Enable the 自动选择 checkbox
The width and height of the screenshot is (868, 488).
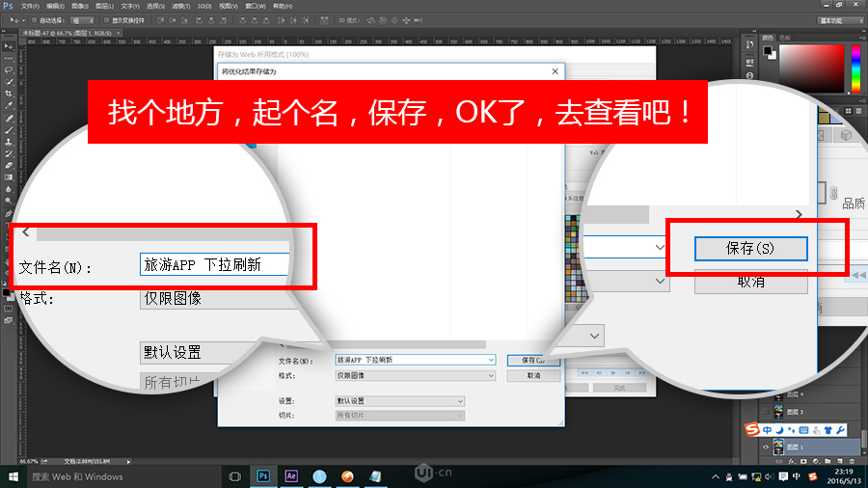[36, 19]
